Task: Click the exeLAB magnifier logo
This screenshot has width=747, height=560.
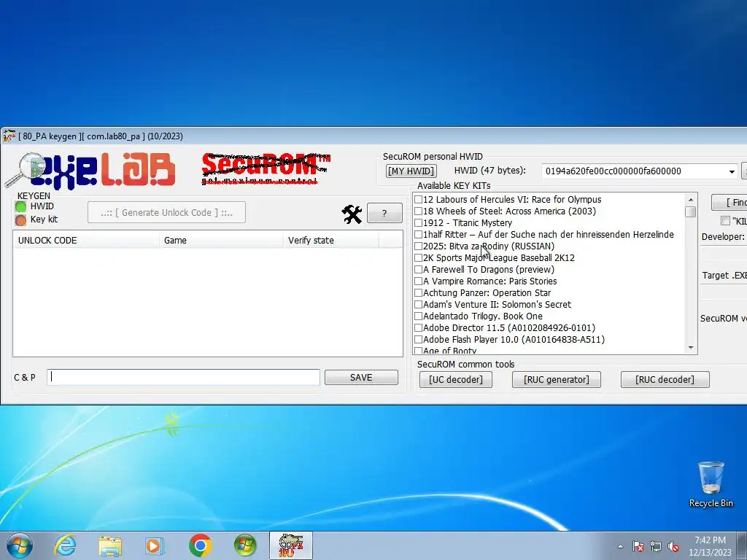Action: click(x=90, y=170)
